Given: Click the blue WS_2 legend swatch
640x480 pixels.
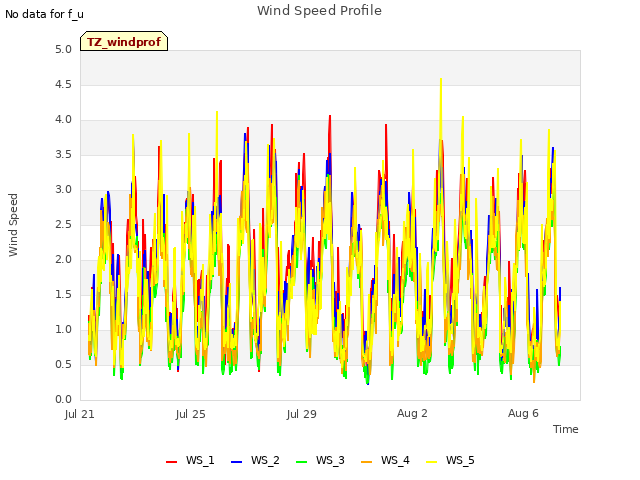Looking at the screenshot, I should (236, 461).
